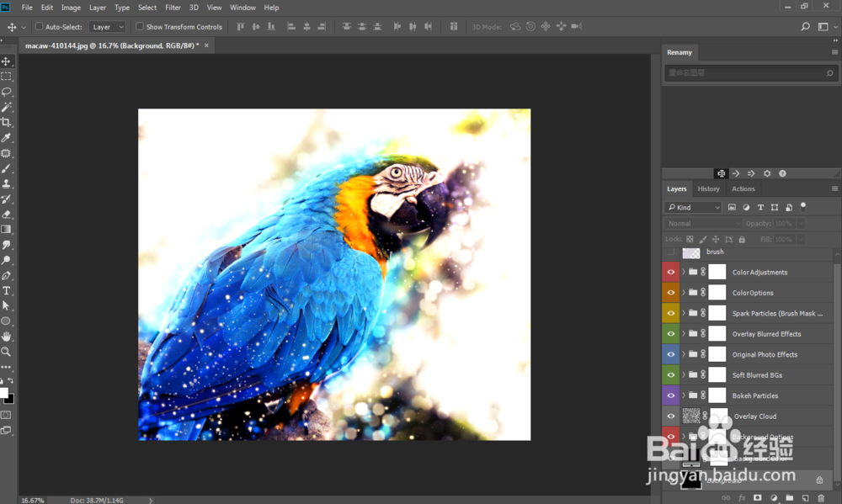
Task: Click the foreground color swatch
Action: (x=3, y=393)
